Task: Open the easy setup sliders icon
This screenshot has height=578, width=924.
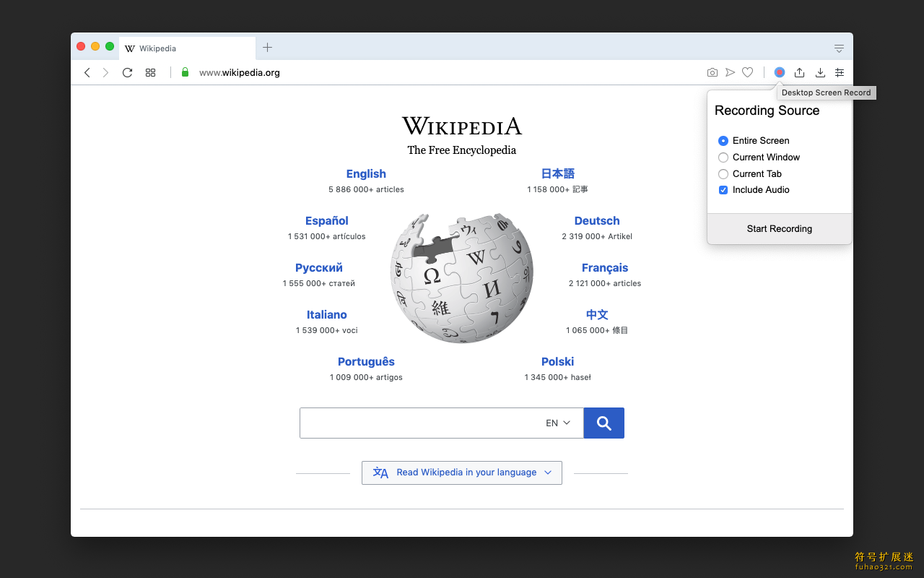Action: point(840,72)
